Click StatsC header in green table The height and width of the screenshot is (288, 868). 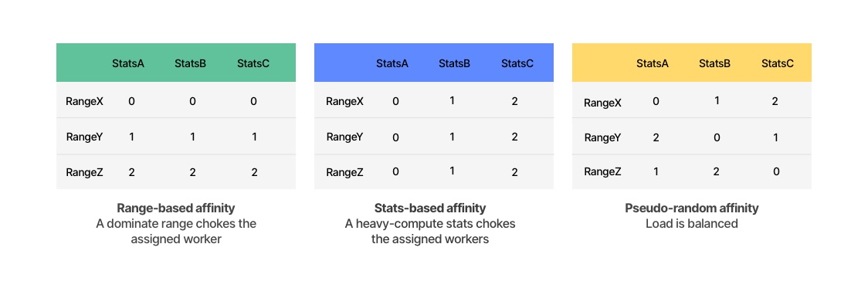coord(253,63)
